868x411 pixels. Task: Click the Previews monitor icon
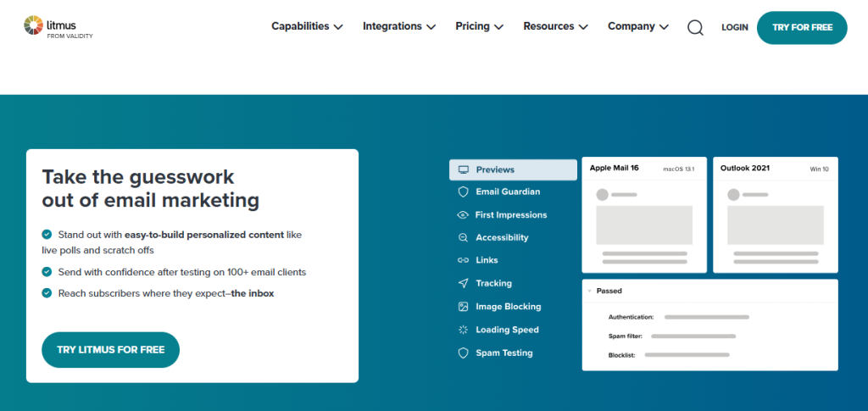click(x=463, y=169)
